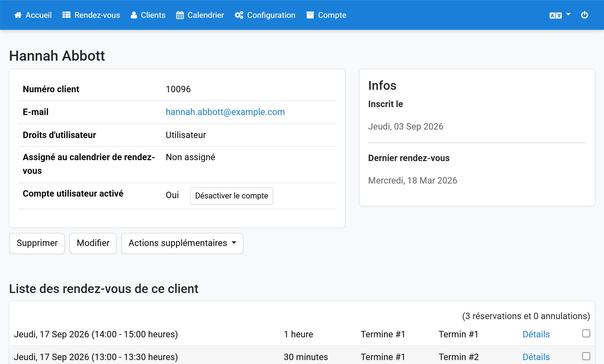
Task: Click the 1 heure duration cell
Action: [x=298, y=334]
